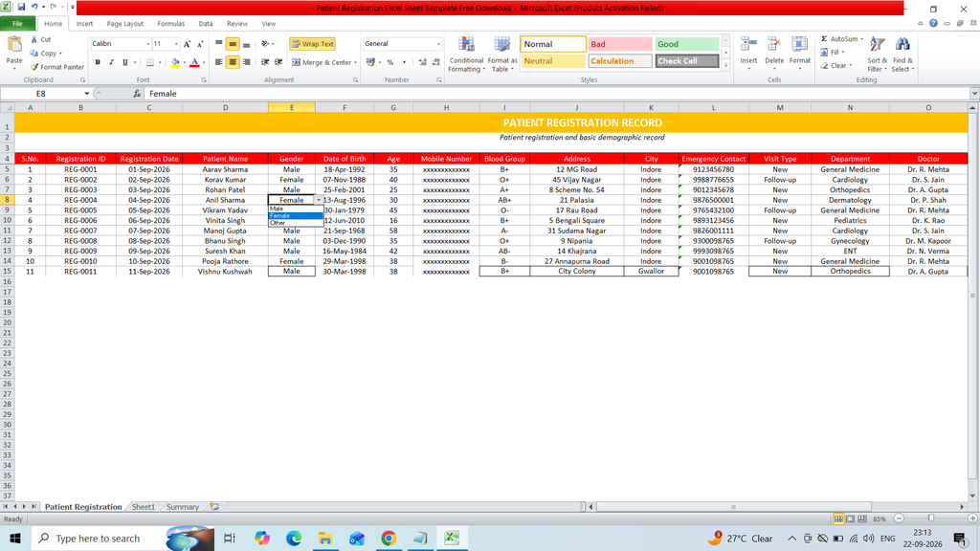This screenshot has width=980, height=551.
Task: Apply the Good cell style
Action: 686,44
